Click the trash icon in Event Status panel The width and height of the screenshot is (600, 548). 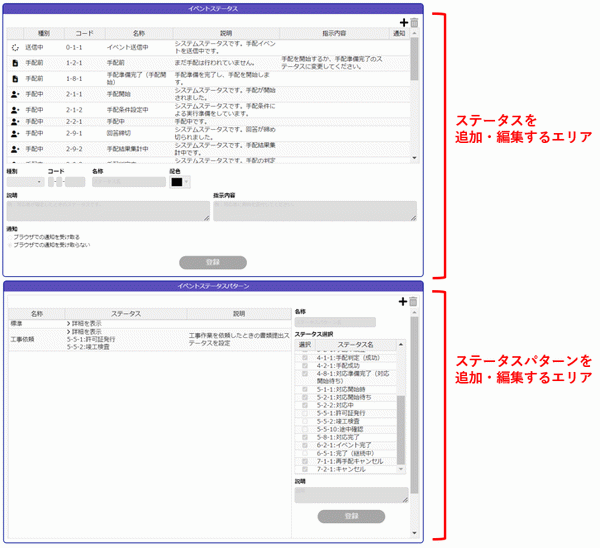413,22
